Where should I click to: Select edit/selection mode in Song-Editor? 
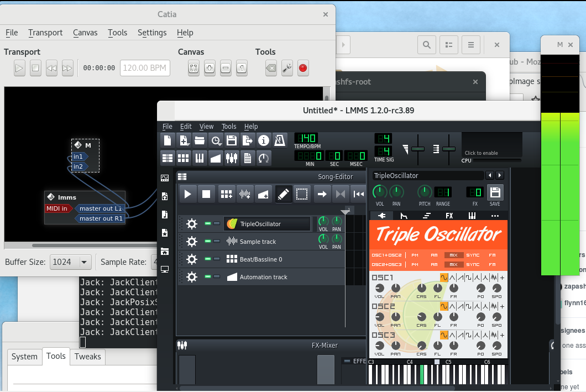pos(302,194)
